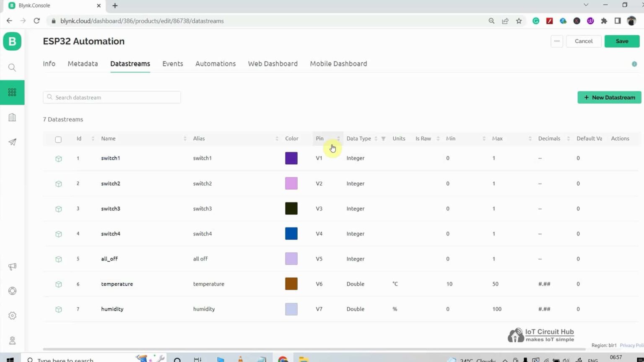644x362 pixels.
Task: Click the Search datastream input field
Action: point(112,97)
